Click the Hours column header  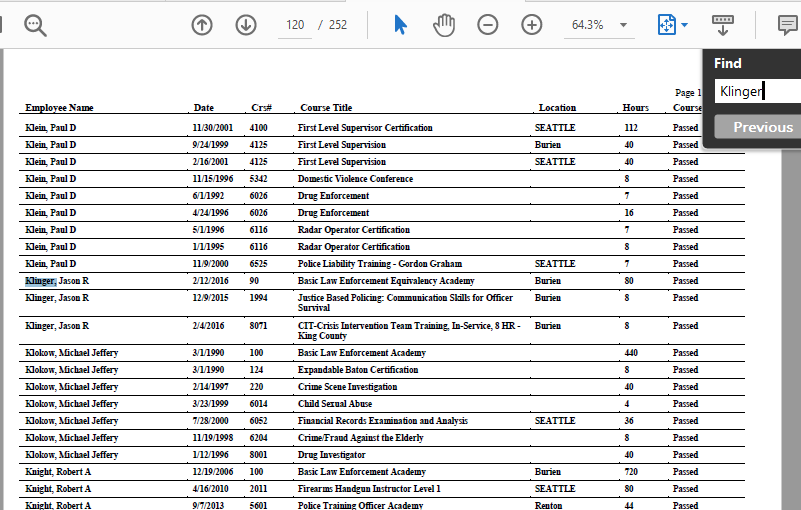point(635,108)
